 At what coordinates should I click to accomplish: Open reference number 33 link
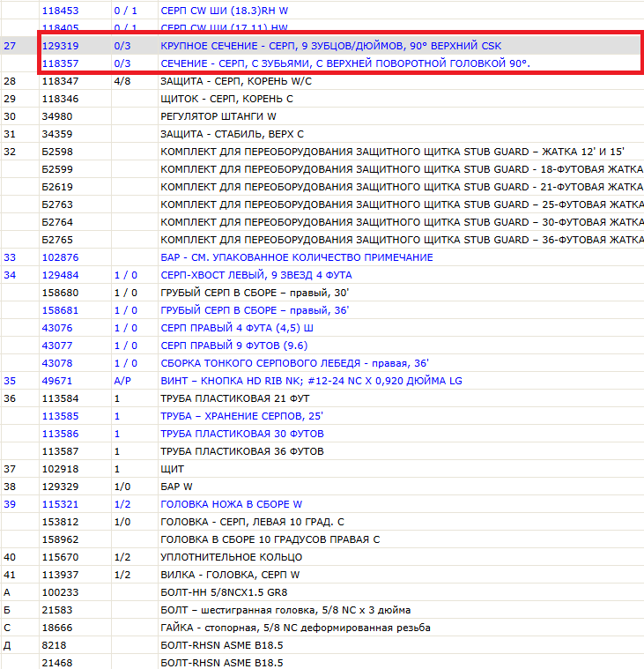click(x=10, y=257)
